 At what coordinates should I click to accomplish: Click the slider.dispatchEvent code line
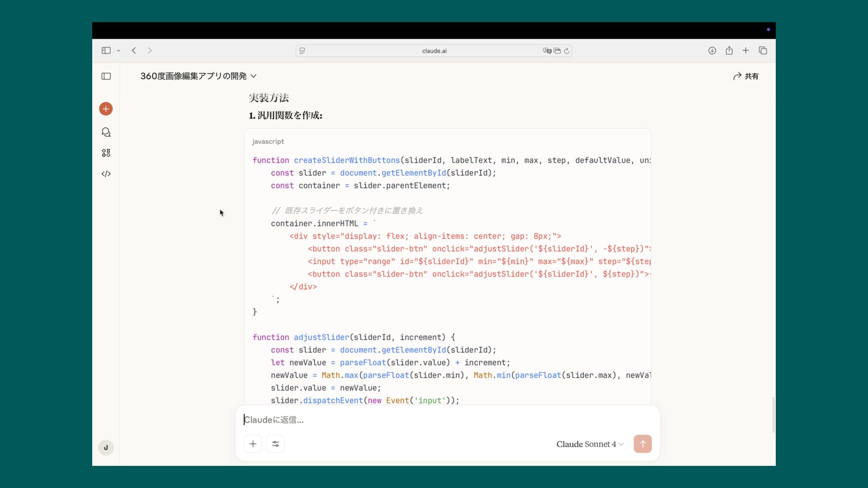pyautogui.click(x=365, y=401)
